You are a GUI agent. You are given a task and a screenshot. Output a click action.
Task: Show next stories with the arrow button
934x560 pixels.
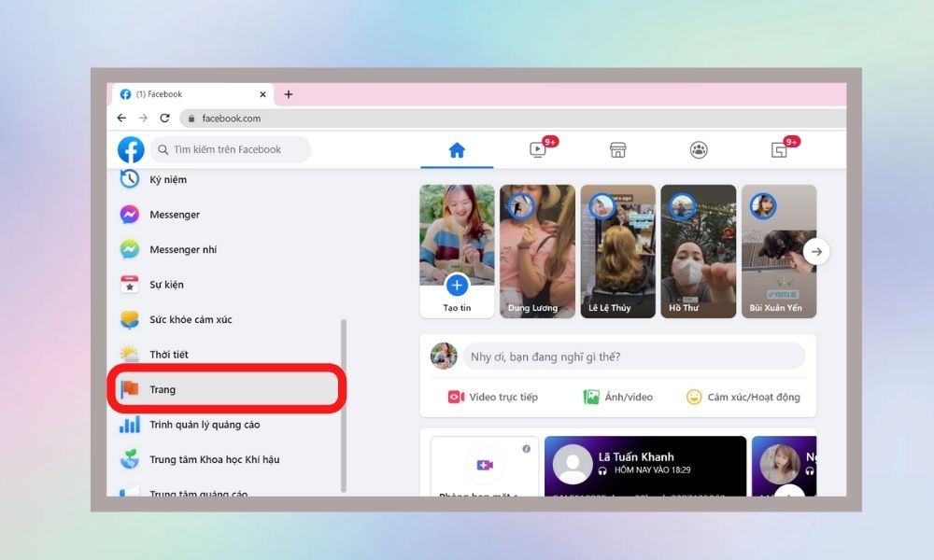point(816,252)
